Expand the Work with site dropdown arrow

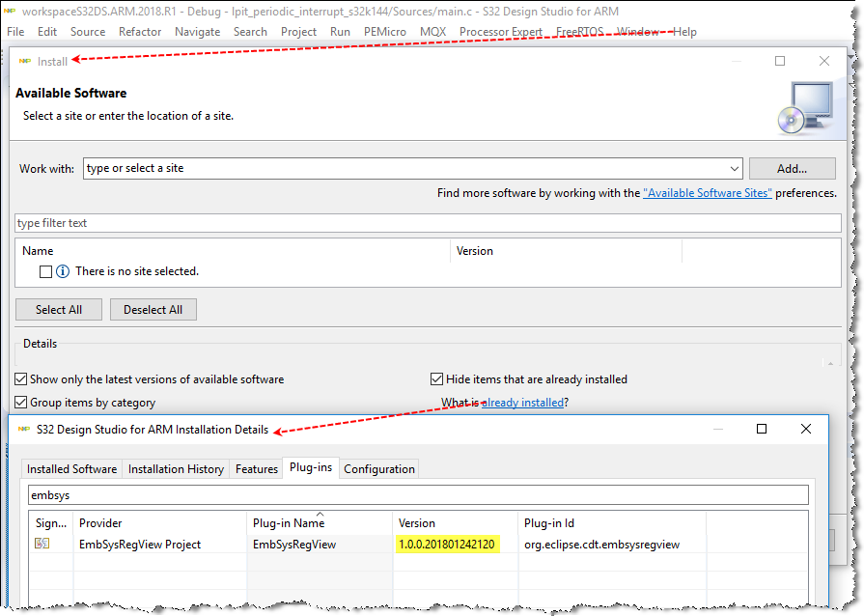pos(734,169)
